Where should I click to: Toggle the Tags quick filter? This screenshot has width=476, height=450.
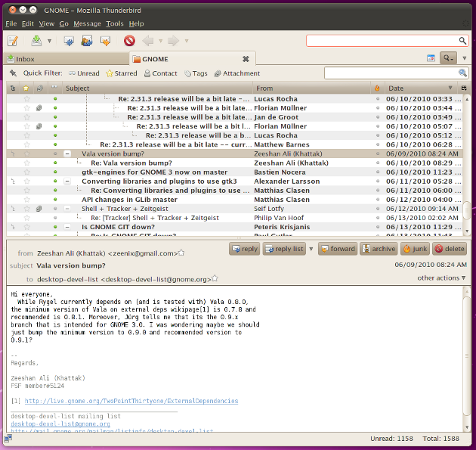pyautogui.click(x=196, y=73)
